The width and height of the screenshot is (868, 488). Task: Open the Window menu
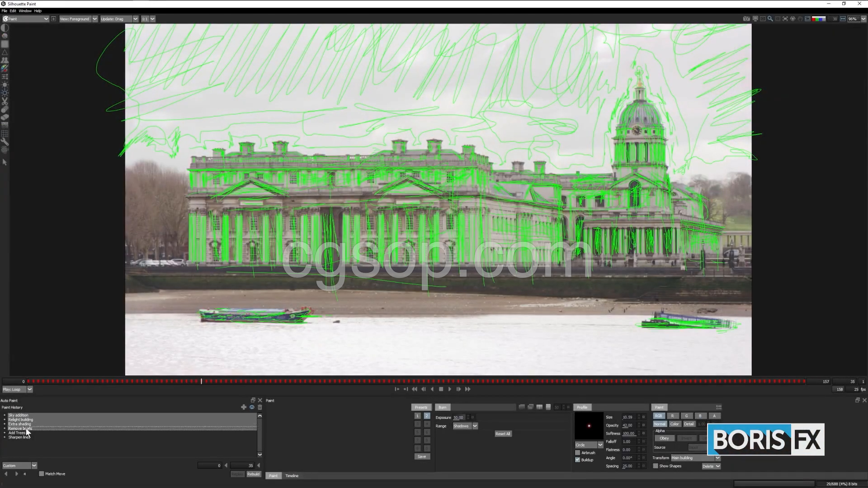25,11
